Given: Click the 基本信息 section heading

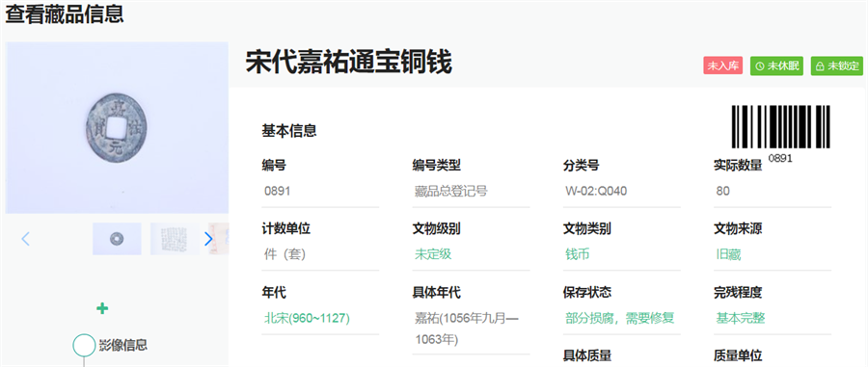Looking at the screenshot, I should [289, 131].
